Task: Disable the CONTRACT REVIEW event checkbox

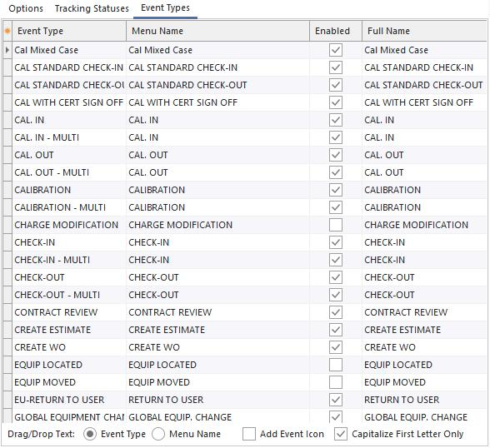Action: 336,312
